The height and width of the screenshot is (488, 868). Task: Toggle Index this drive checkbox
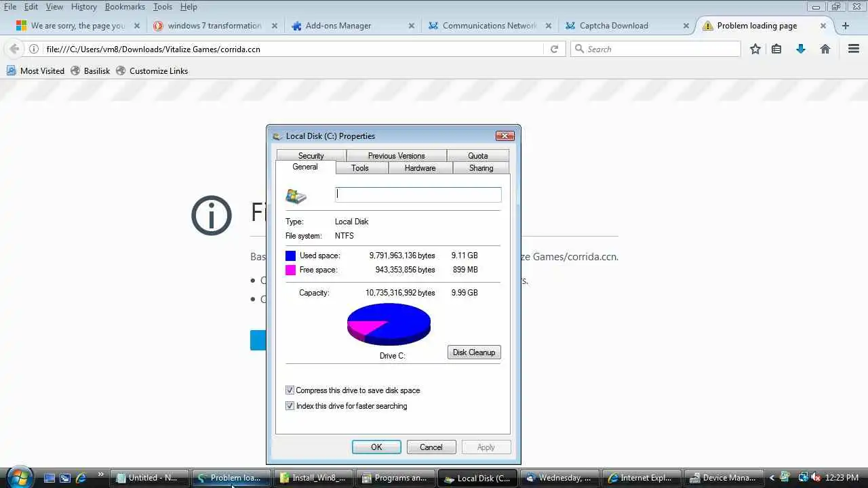tap(290, 406)
